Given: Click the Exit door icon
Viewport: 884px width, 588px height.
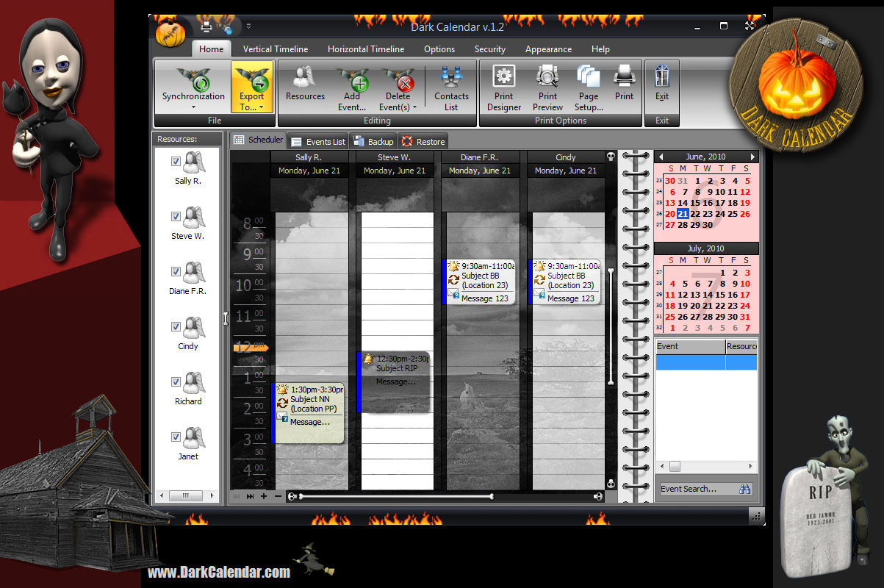Looking at the screenshot, I should coord(661,76).
